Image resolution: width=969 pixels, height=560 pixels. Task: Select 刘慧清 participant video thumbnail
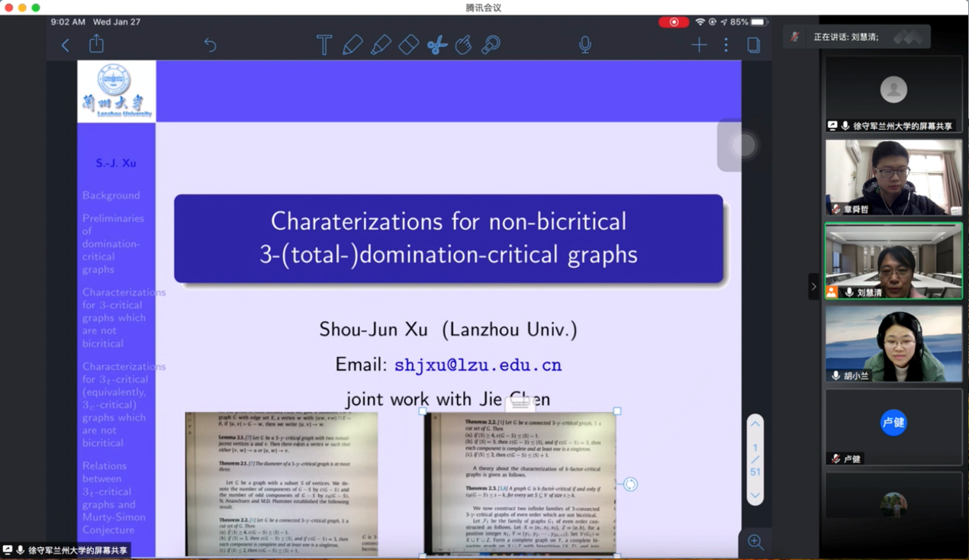tap(893, 261)
